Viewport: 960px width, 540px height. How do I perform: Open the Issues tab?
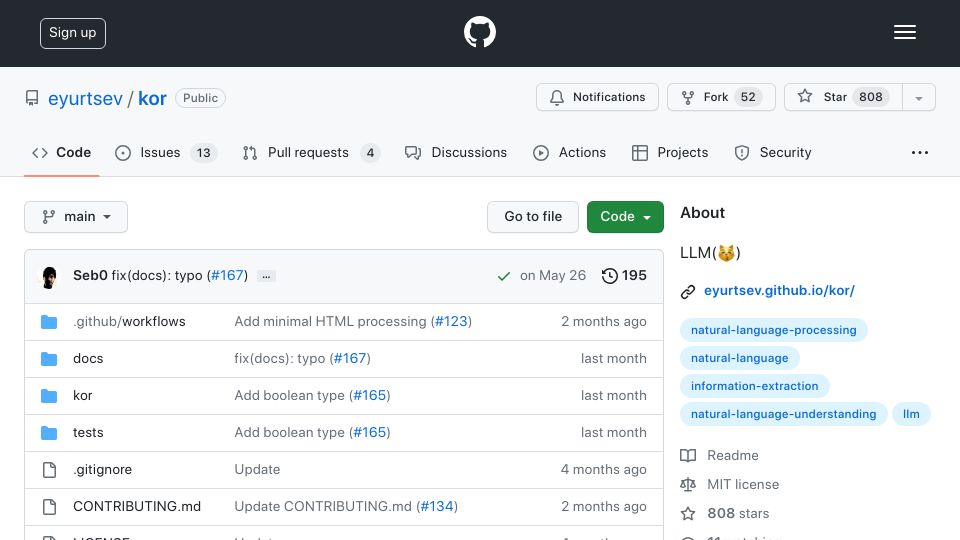[x=166, y=152]
